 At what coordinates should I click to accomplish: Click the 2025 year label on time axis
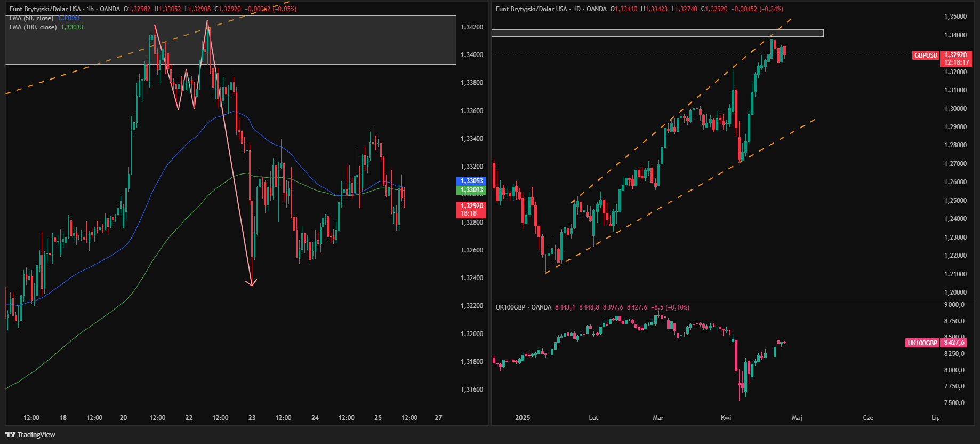click(523, 418)
